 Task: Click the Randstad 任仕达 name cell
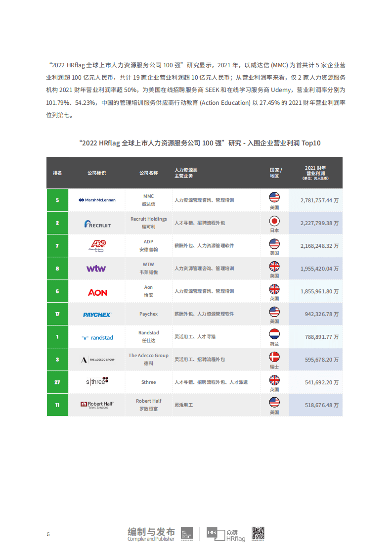(149, 336)
